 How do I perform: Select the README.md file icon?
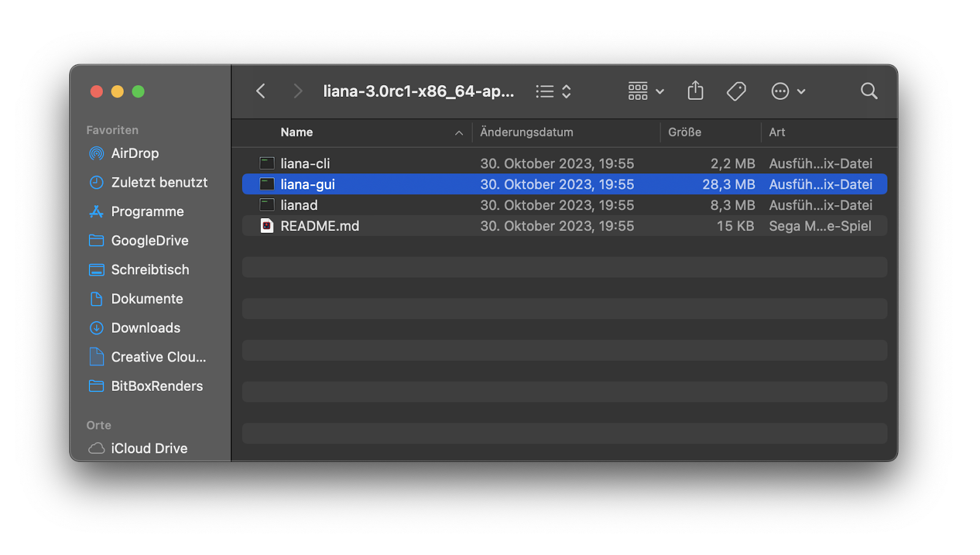coord(266,226)
